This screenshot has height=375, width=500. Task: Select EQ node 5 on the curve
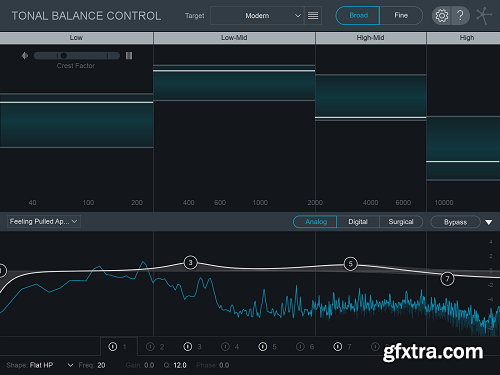(x=351, y=264)
